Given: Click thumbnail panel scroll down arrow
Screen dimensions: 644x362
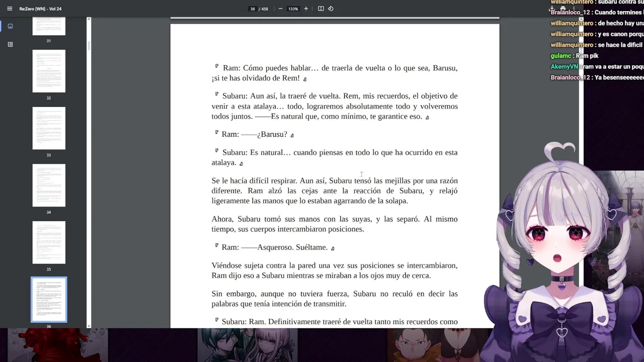Looking at the screenshot, I should (x=89, y=326).
